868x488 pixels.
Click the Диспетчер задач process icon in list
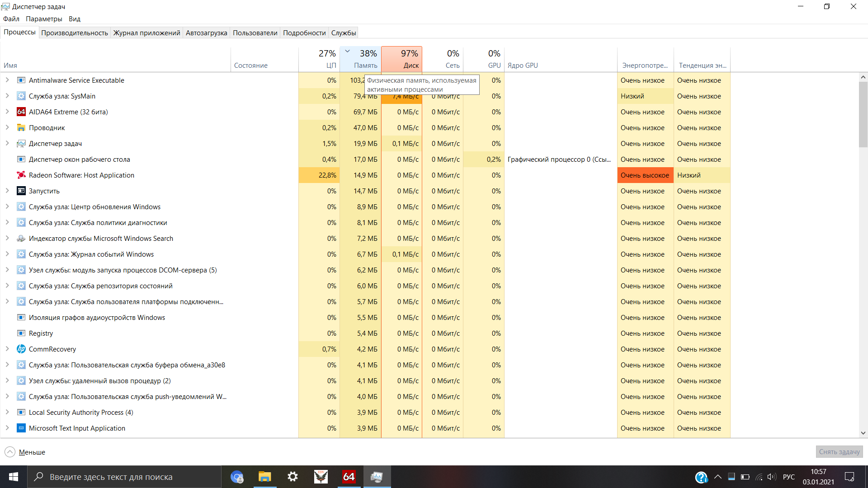pyautogui.click(x=21, y=144)
